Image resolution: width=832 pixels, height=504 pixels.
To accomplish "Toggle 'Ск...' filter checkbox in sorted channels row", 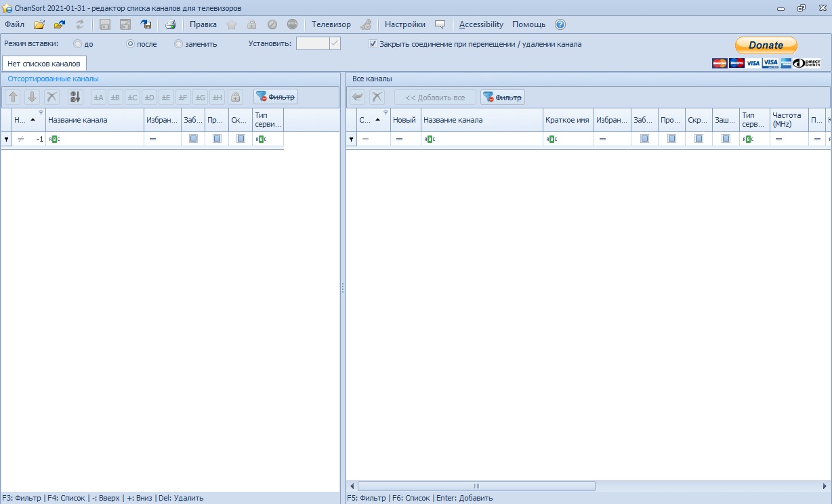I will tap(241, 138).
